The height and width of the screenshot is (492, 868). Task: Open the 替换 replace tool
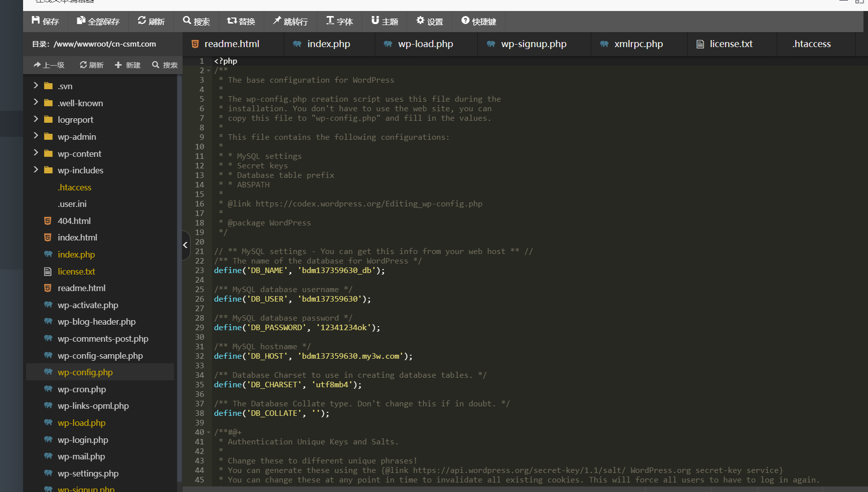tap(241, 21)
